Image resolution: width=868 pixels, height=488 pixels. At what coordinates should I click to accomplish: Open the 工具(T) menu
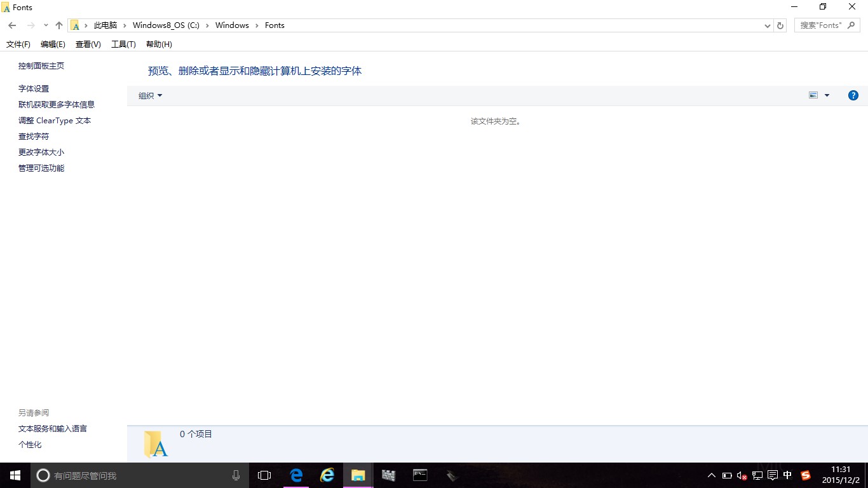tap(123, 44)
